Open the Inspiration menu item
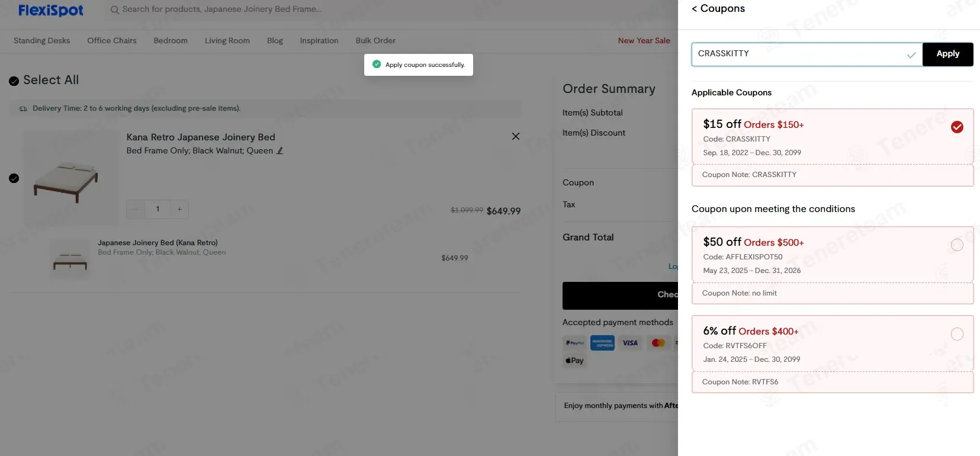The height and width of the screenshot is (456, 980). (319, 40)
